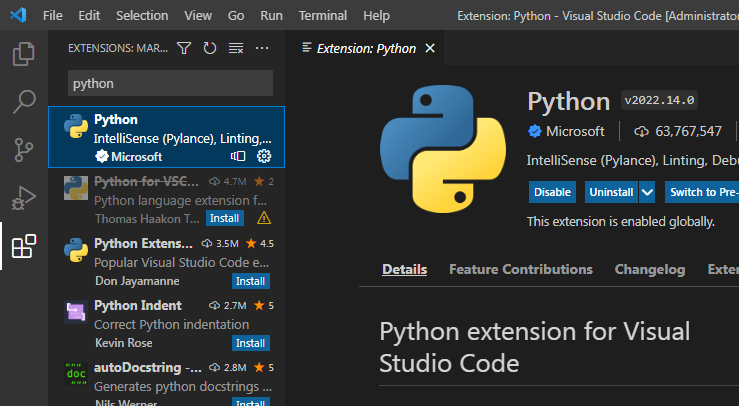Open the Feature Contributions tab
This screenshot has height=406, width=739.
520,269
